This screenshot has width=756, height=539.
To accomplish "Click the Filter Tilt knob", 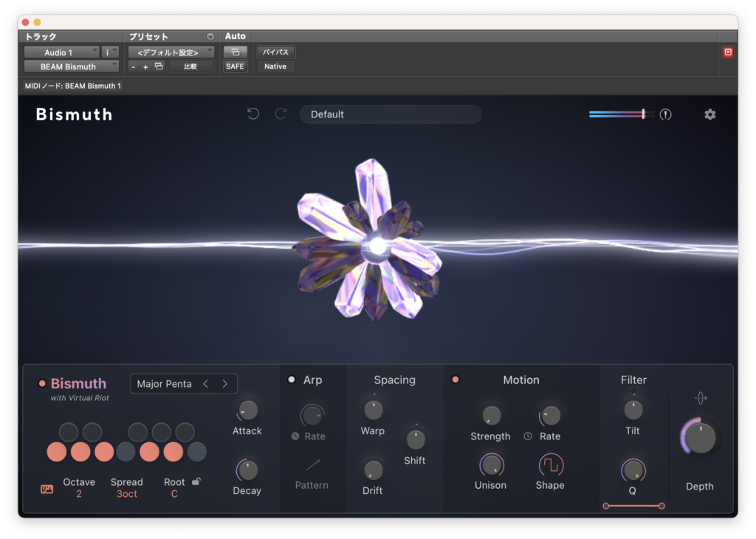I will coord(633,411).
